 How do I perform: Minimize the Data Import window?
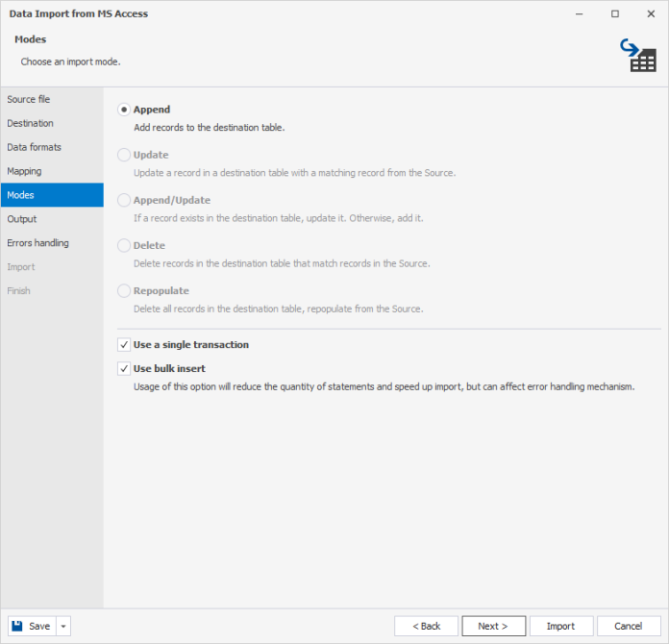[580, 13]
